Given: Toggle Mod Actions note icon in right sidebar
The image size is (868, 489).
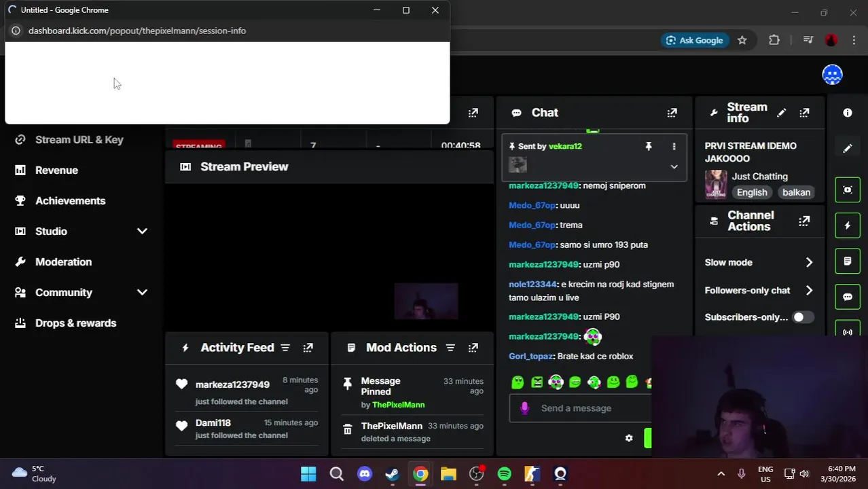Looking at the screenshot, I should pyautogui.click(x=848, y=261).
